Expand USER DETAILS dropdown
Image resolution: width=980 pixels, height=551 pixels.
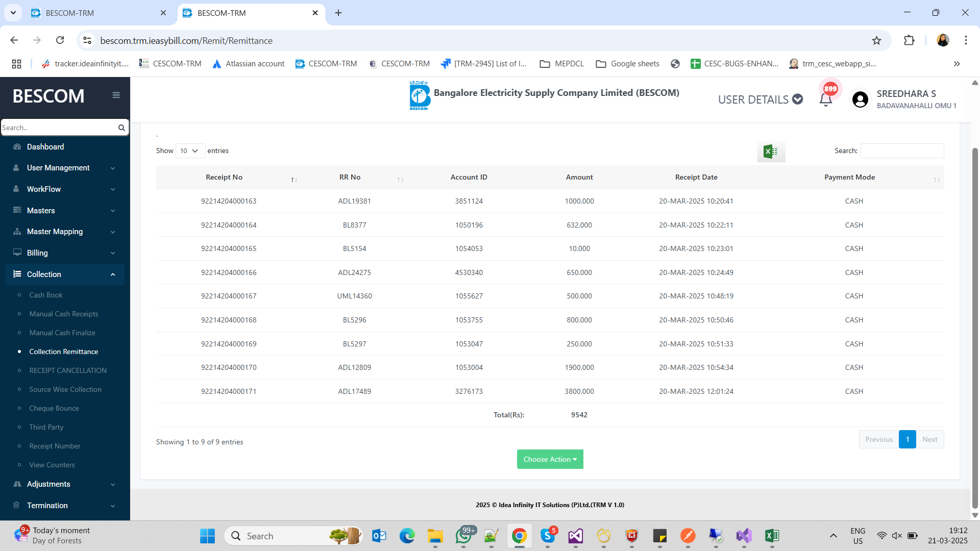760,99
